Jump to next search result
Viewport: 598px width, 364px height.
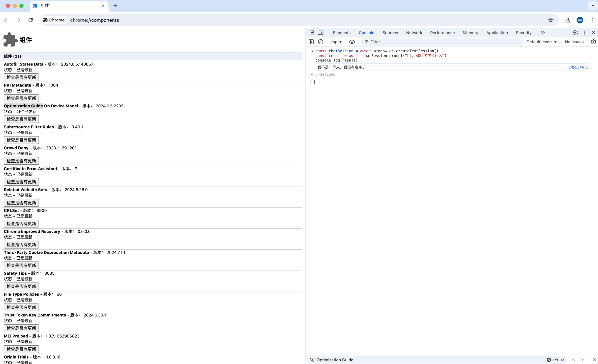tap(582, 360)
